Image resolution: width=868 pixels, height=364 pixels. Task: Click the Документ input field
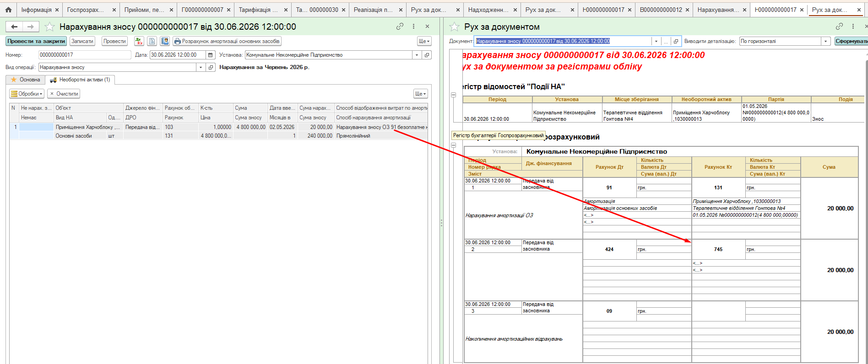(563, 41)
